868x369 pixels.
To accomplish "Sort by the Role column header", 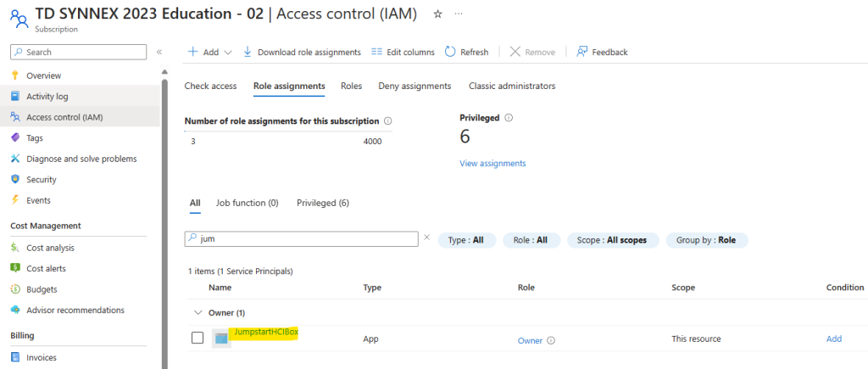I will click(526, 288).
